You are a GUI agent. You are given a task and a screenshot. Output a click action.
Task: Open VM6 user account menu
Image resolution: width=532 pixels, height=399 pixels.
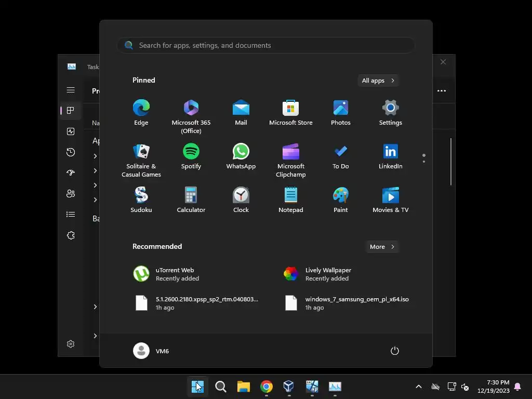point(151,351)
